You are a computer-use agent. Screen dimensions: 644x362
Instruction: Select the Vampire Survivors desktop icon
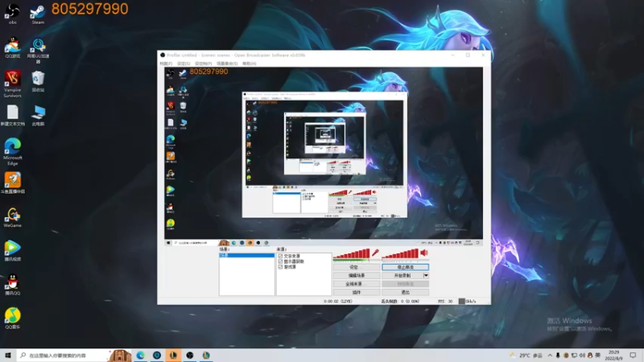pos(13,84)
